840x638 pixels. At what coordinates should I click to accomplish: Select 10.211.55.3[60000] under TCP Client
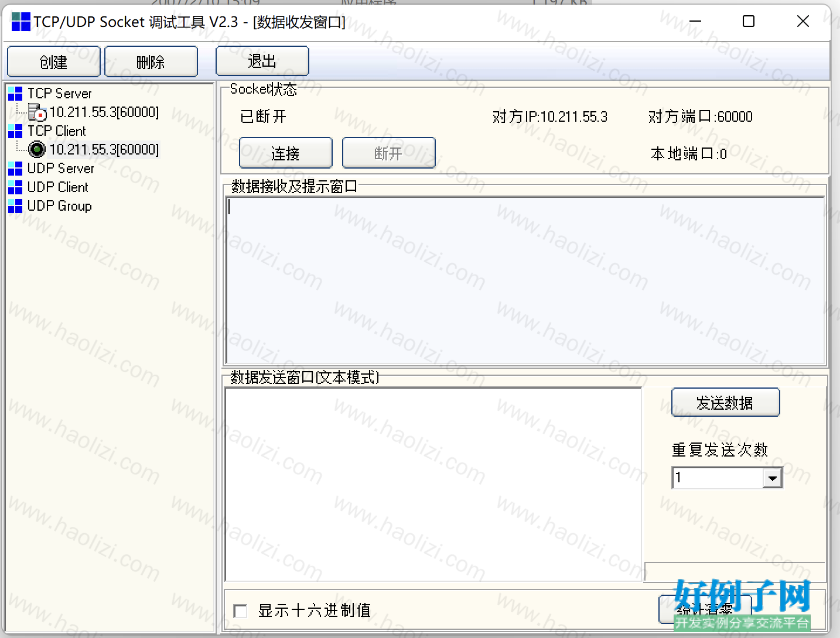pyautogui.click(x=104, y=150)
